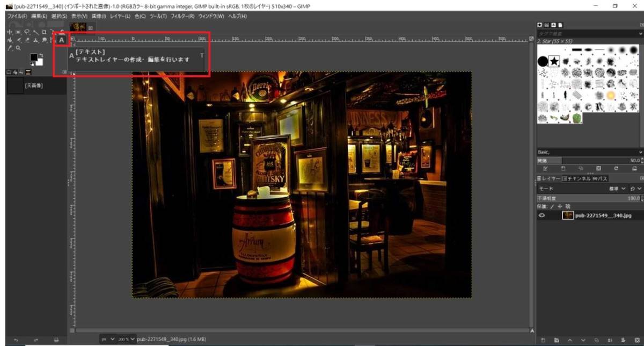Hide the pub-2271549__340.jpg layer
This screenshot has width=644, height=346.
pyautogui.click(x=542, y=215)
